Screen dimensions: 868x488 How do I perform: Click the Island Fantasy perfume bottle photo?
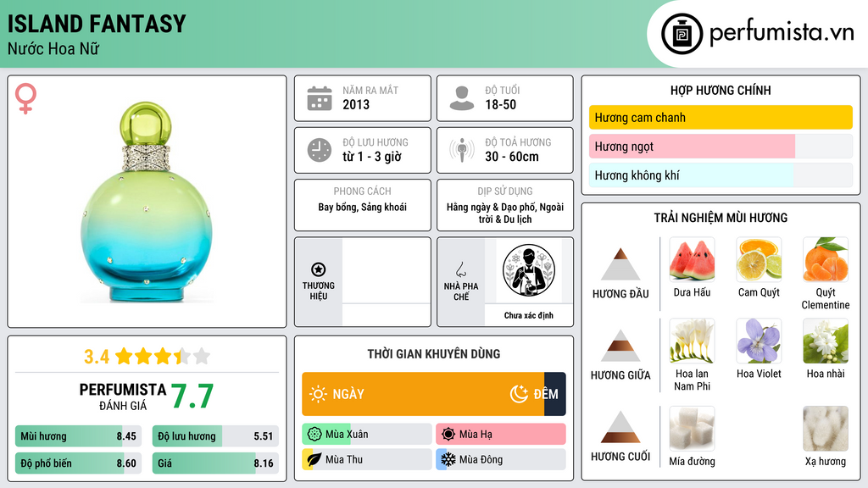(x=147, y=202)
